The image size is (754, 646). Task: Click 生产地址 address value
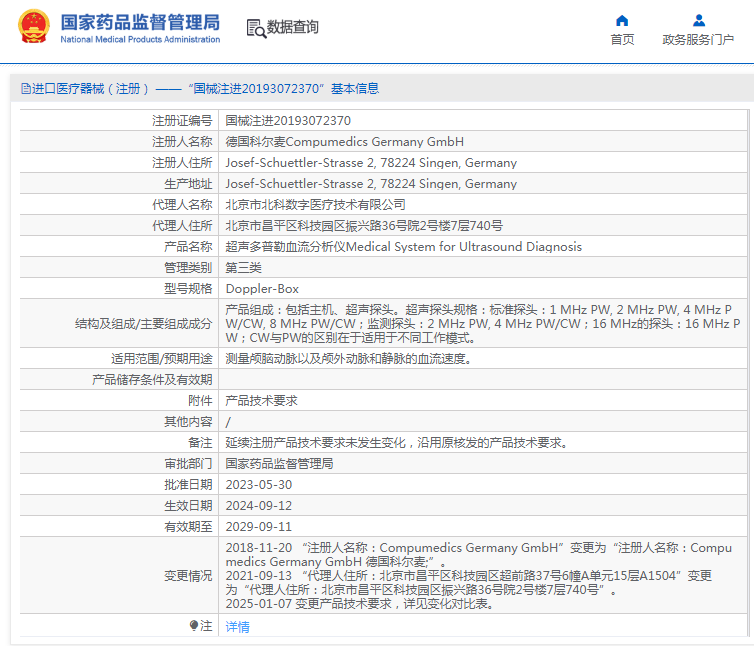point(371,184)
